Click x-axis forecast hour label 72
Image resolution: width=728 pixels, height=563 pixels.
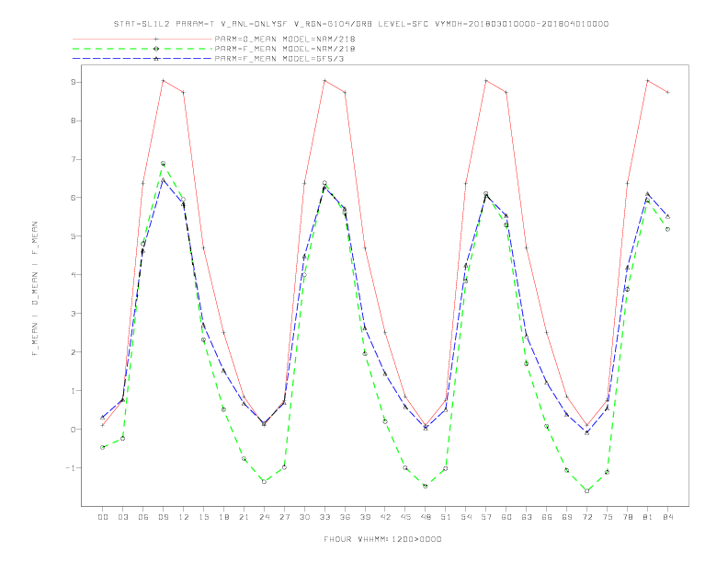(x=586, y=517)
